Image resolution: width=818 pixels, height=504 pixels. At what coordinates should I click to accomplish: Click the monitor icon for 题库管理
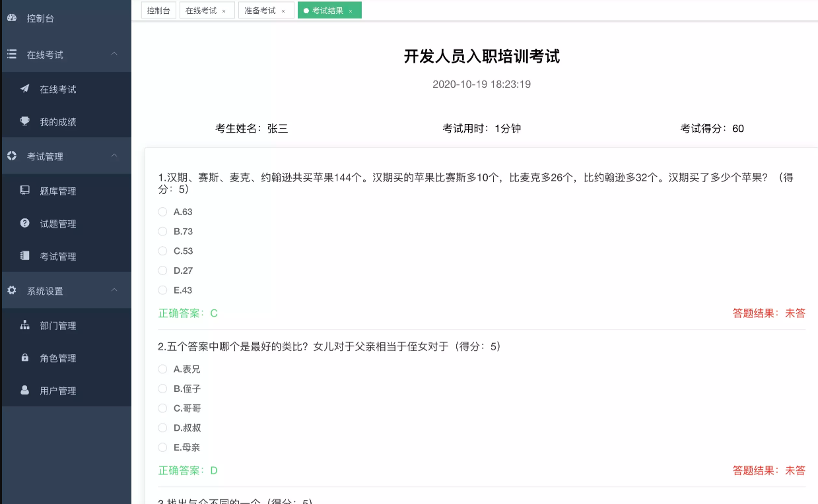(x=25, y=191)
